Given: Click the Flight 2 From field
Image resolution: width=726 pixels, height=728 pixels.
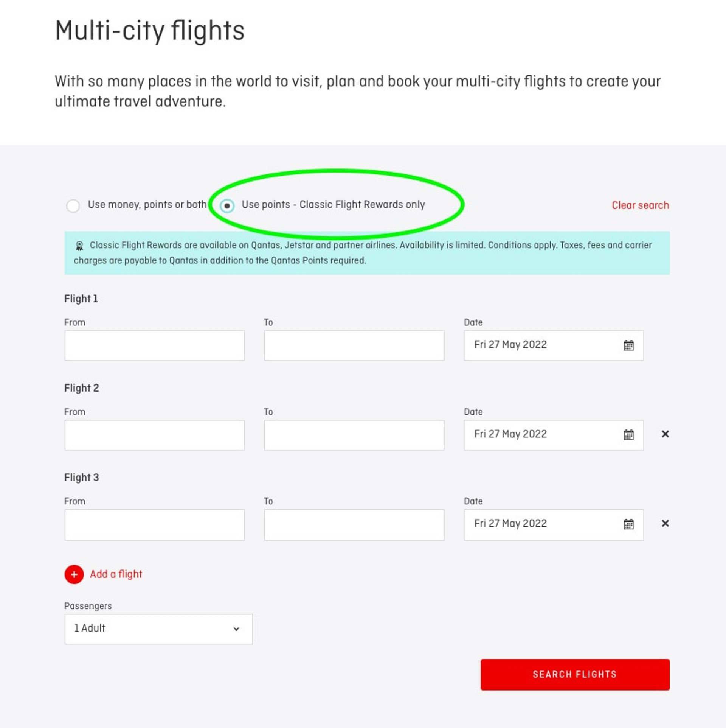Looking at the screenshot, I should pos(155,434).
